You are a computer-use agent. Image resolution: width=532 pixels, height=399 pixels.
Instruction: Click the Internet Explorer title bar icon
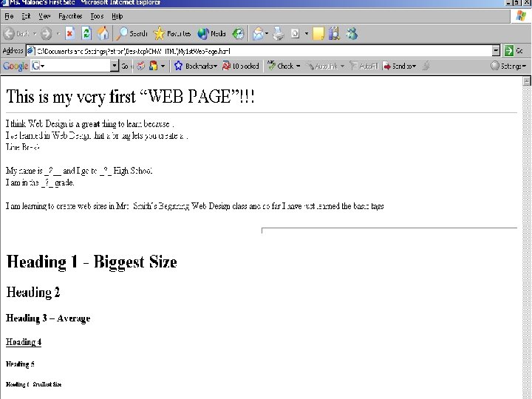(4, 2)
